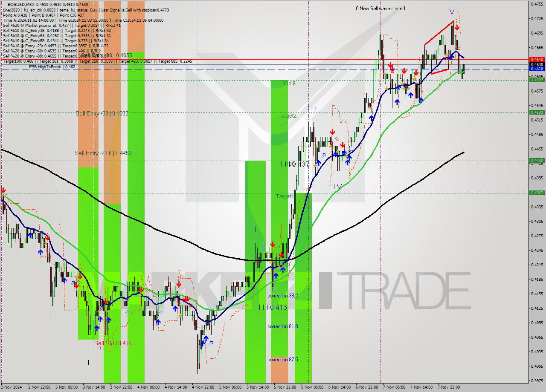Click the 'Target1' label
546x392 pixels.
coord(285,196)
